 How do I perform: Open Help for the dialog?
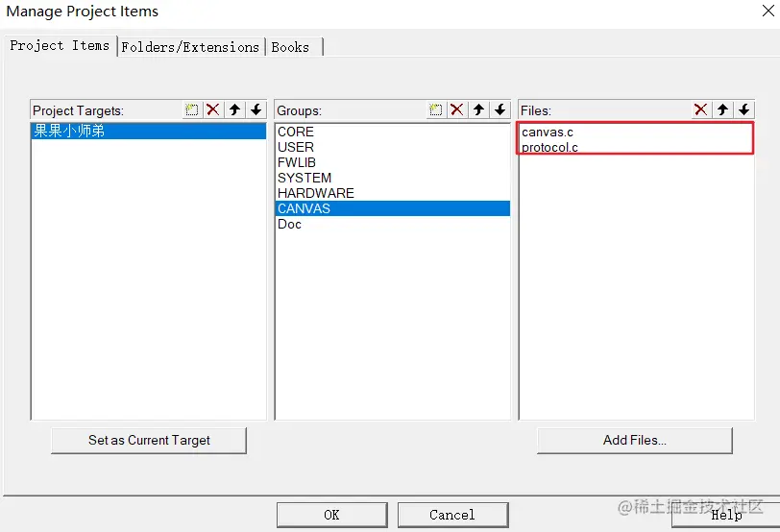point(726,515)
